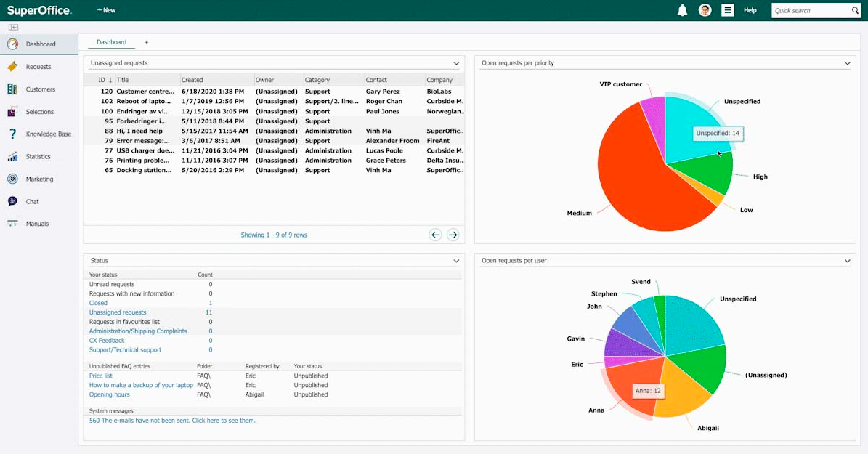Open Open requests per priority panel menu

[847, 63]
